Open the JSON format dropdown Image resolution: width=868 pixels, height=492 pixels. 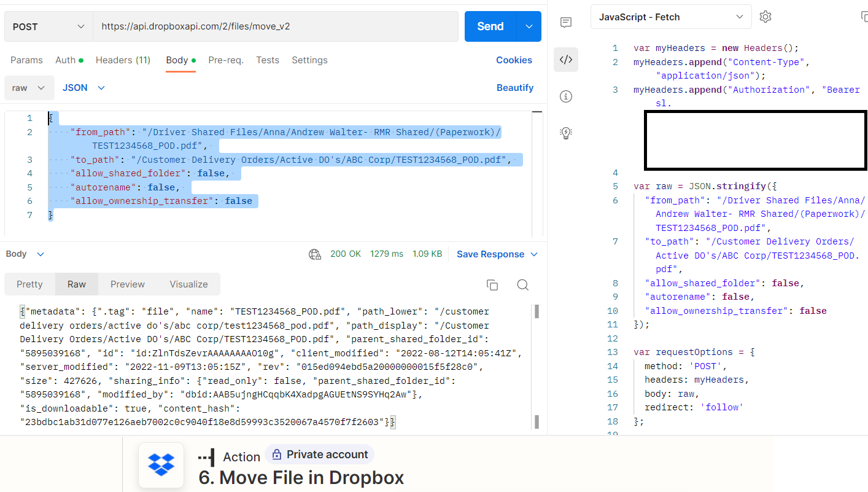84,88
